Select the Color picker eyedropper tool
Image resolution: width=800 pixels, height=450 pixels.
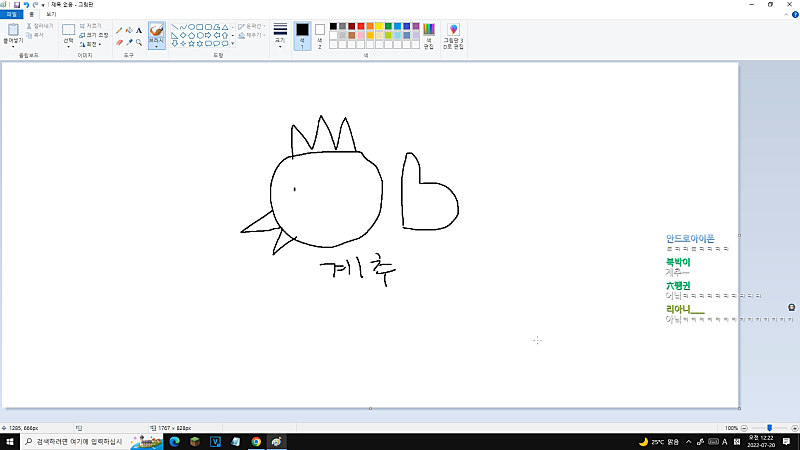[129, 42]
